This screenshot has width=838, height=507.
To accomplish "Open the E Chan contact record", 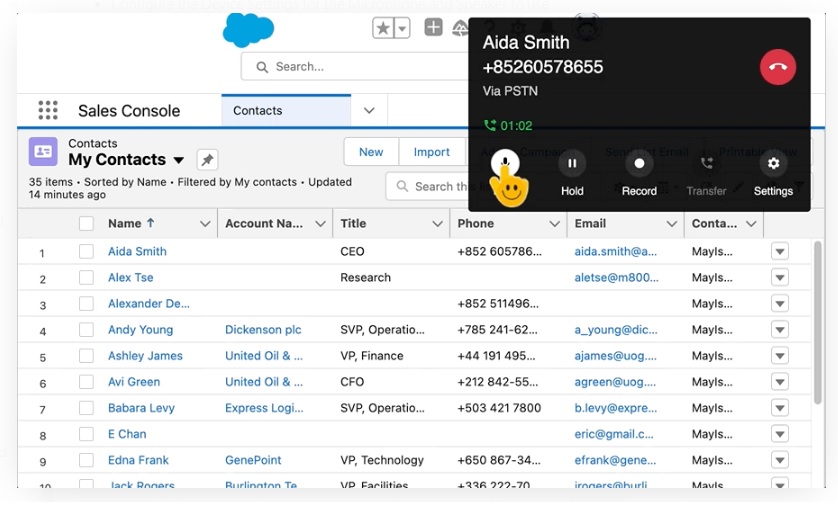I will pos(127,434).
